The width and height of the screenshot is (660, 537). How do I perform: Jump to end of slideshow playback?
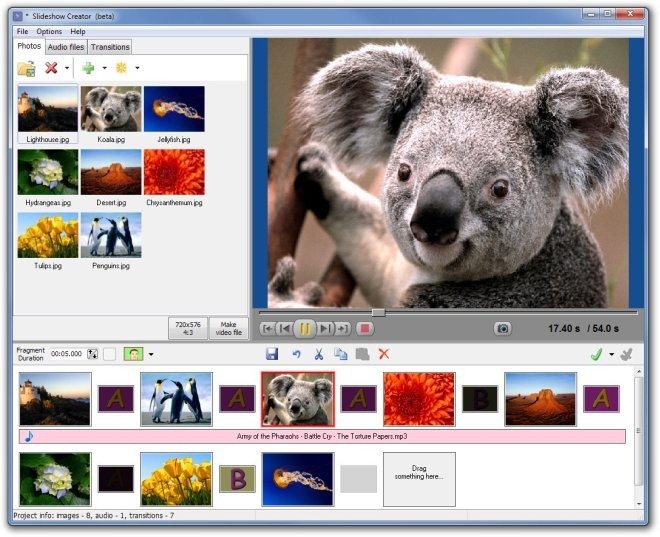coord(343,328)
